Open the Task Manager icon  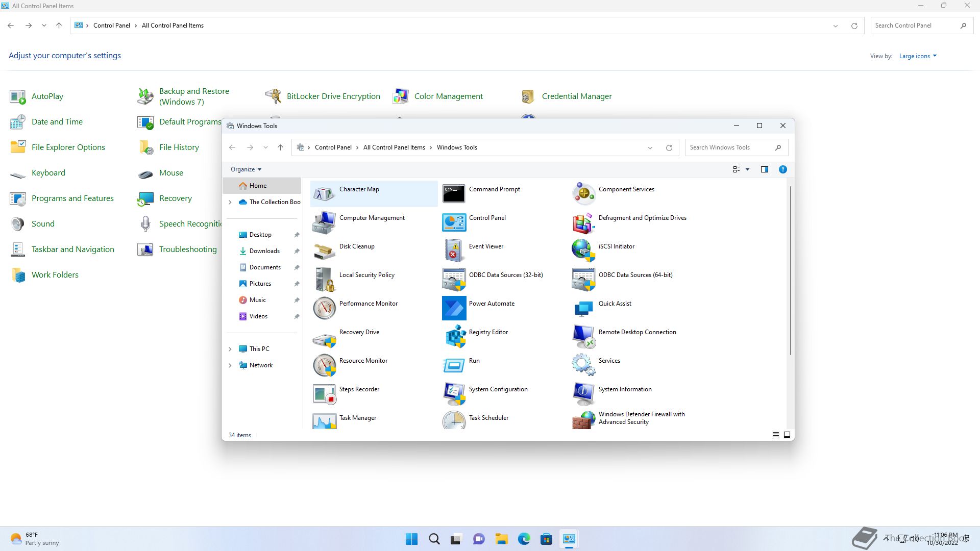click(324, 420)
